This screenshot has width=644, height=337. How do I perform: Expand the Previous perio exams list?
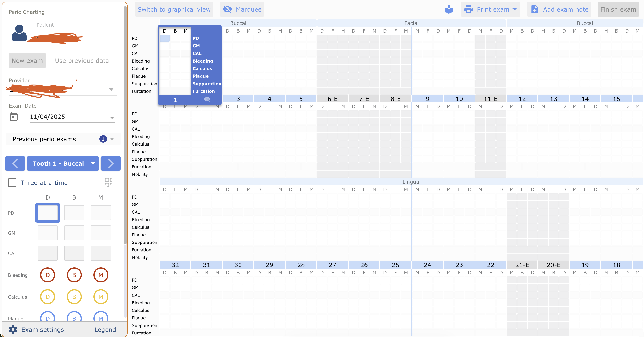[112, 139]
